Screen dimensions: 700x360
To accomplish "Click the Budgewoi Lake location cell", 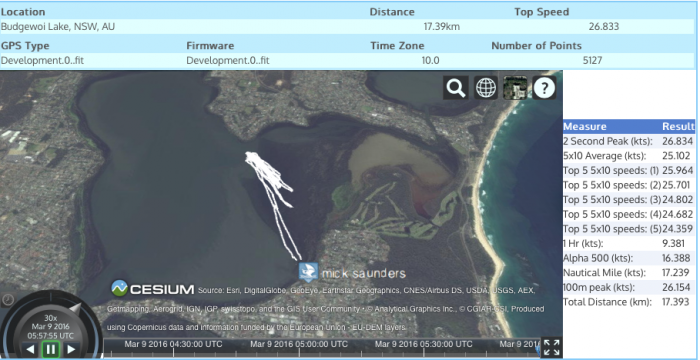I will (x=58, y=26).
